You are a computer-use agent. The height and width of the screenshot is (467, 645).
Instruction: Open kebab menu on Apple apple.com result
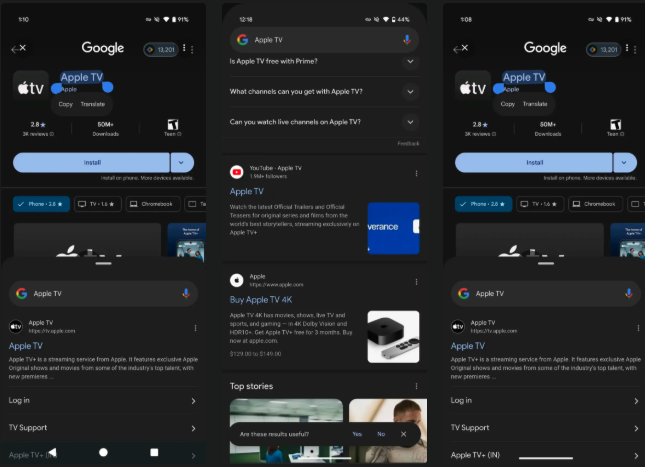click(x=416, y=282)
